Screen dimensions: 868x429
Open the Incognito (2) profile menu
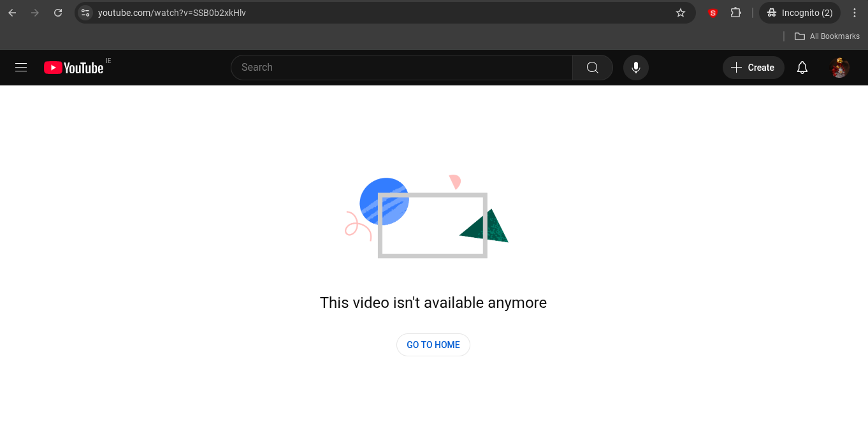(x=800, y=13)
